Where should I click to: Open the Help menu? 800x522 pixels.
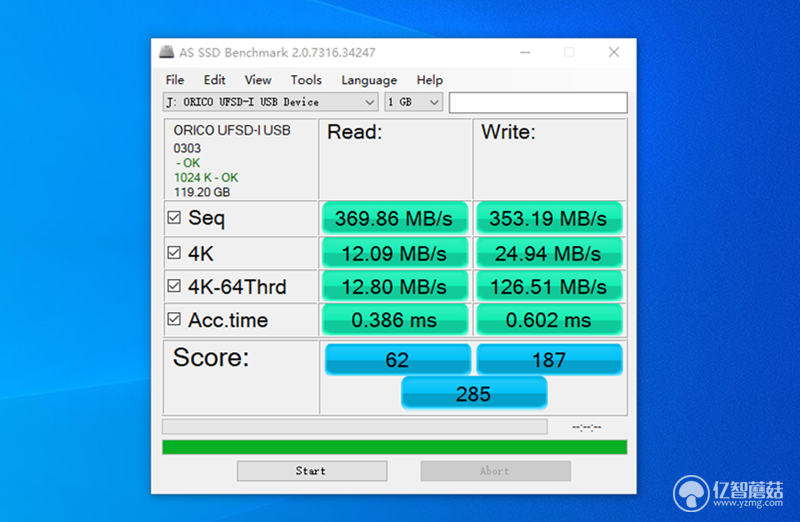click(x=430, y=80)
